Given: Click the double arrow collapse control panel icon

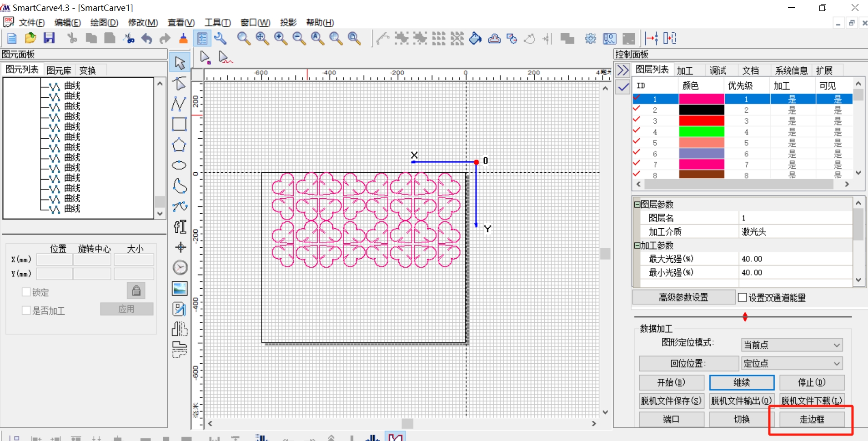Looking at the screenshot, I should (622, 70).
